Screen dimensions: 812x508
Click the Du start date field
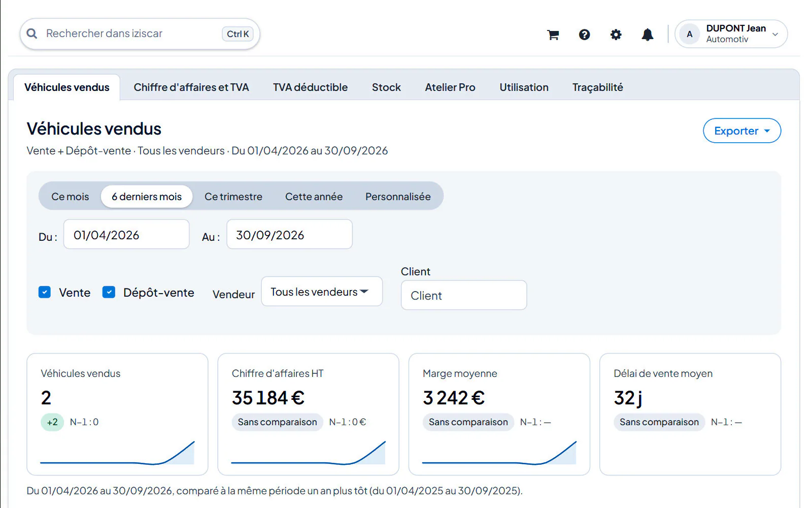click(126, 235)
